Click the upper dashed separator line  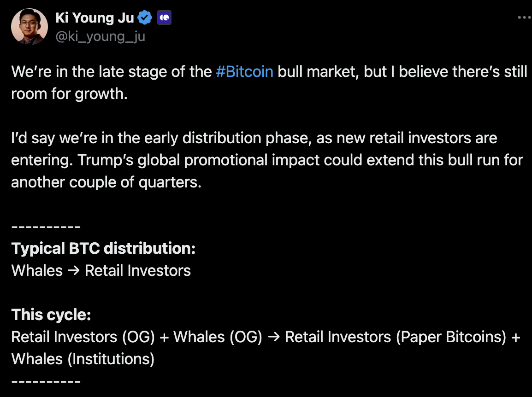tap(46, 227)
